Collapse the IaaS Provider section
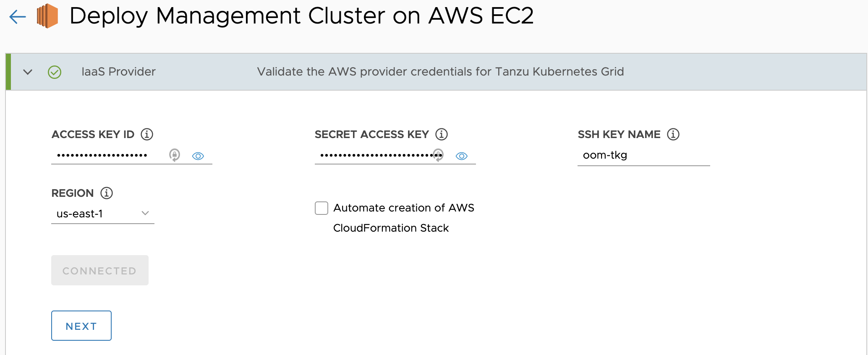868x355 pixels. (x=28, y=72)
